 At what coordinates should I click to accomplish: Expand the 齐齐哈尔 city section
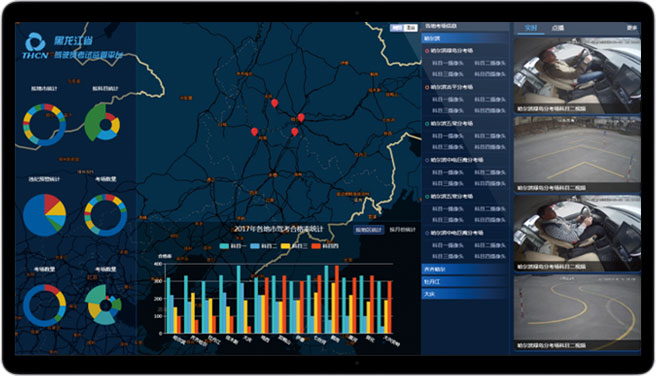tap(465, 269)
